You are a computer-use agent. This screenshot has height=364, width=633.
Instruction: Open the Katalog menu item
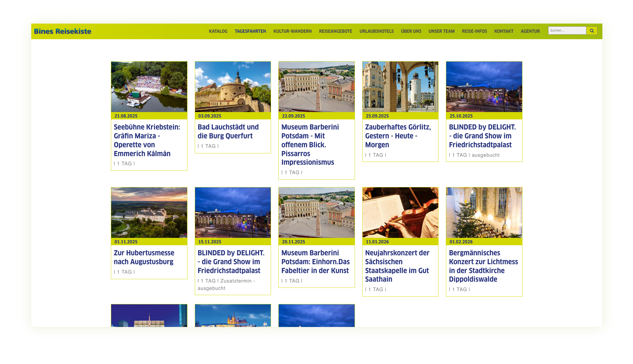pos(218,31)
